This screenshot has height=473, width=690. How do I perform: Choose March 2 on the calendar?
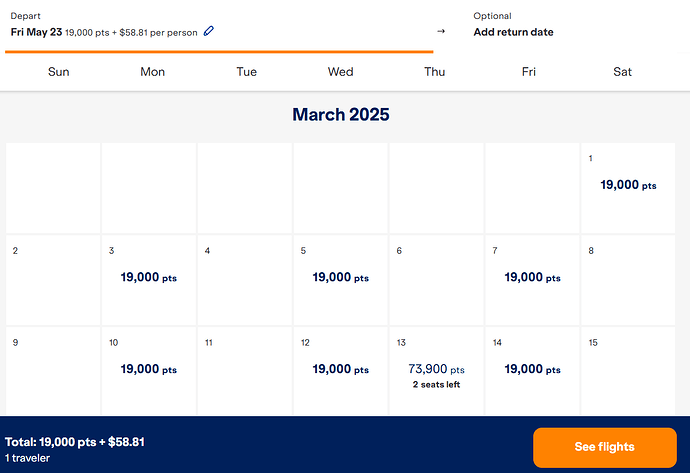tap(53, 280)
